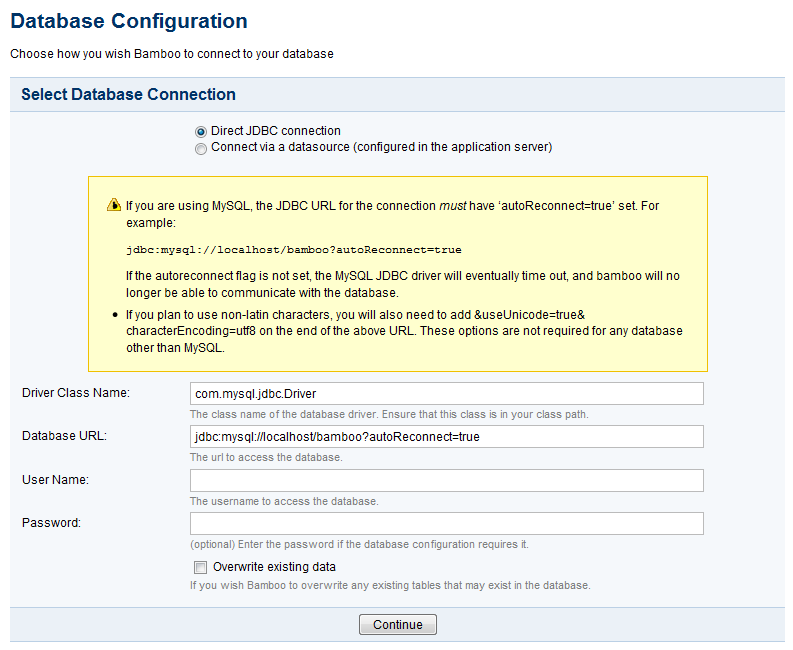Click the Database Configuration heading
The height and width of the screenshot is (650, 793).
coord(129,21)
